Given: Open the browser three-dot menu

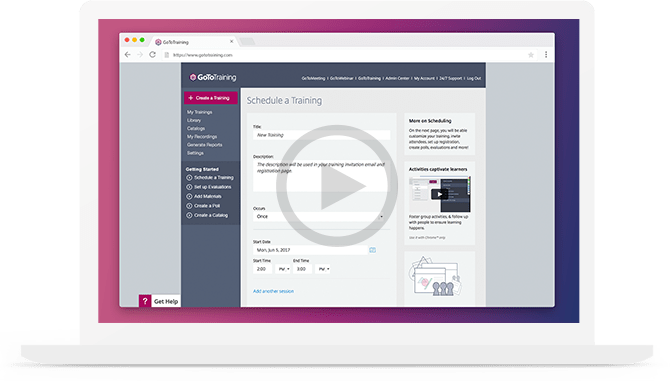Looking at the screenshot, I should coord(546,55).
